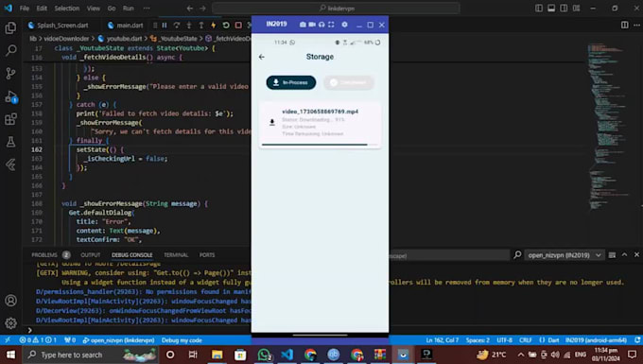
Task: Open the File menu
Action: [25, 9]
